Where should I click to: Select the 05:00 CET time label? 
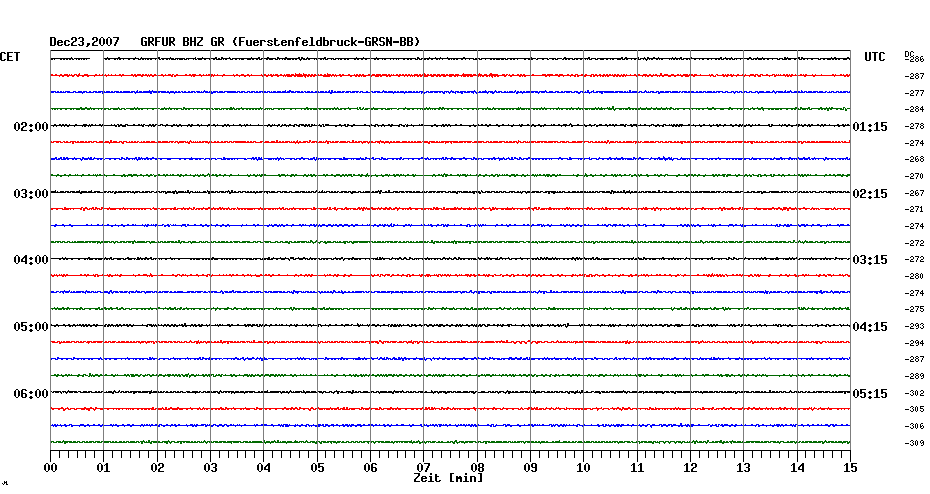point(31,327)
